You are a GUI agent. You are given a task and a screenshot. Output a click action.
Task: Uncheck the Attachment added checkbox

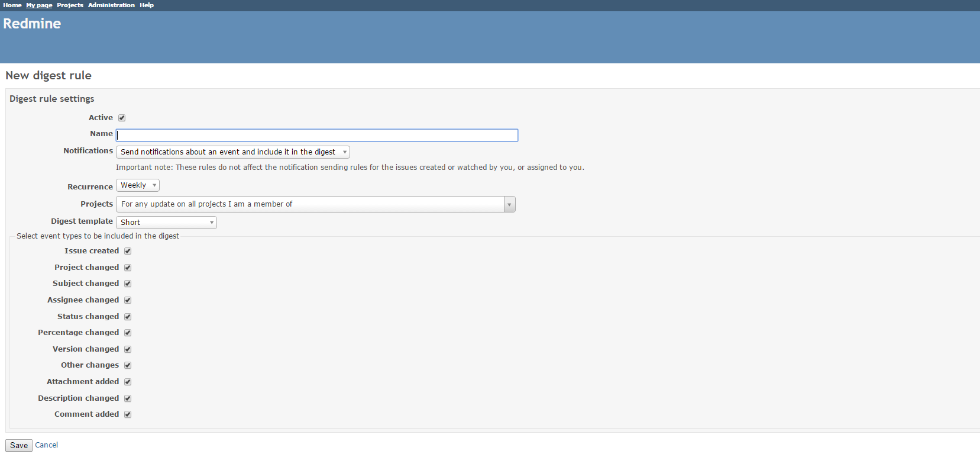(x=128, y=382)
